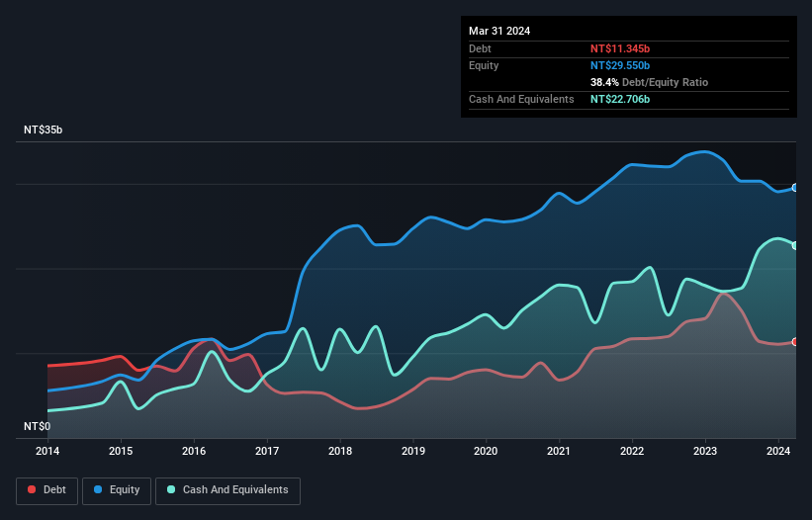
Task: Click the NT$0 y-axis label
Action: [38, 426]
